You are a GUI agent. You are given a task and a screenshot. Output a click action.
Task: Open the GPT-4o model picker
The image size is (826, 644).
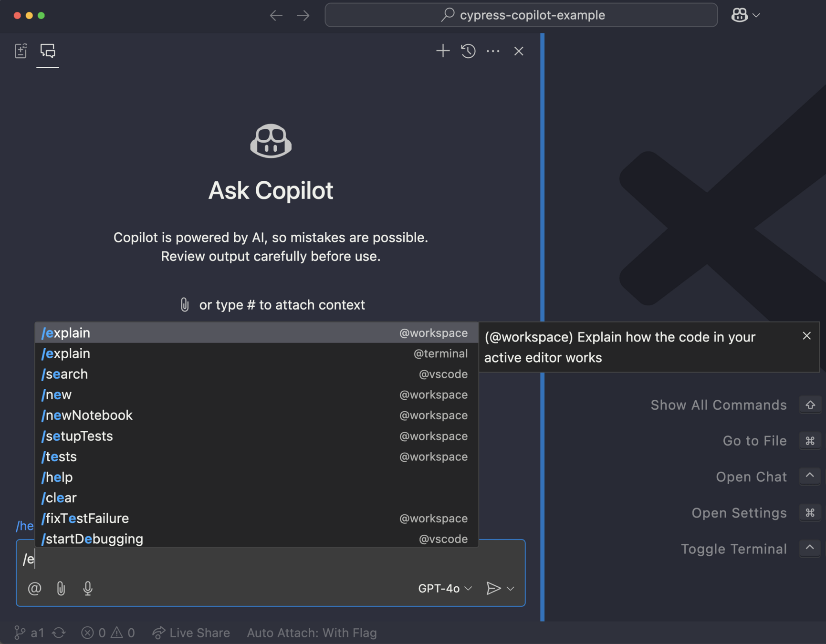click(445, 588)
